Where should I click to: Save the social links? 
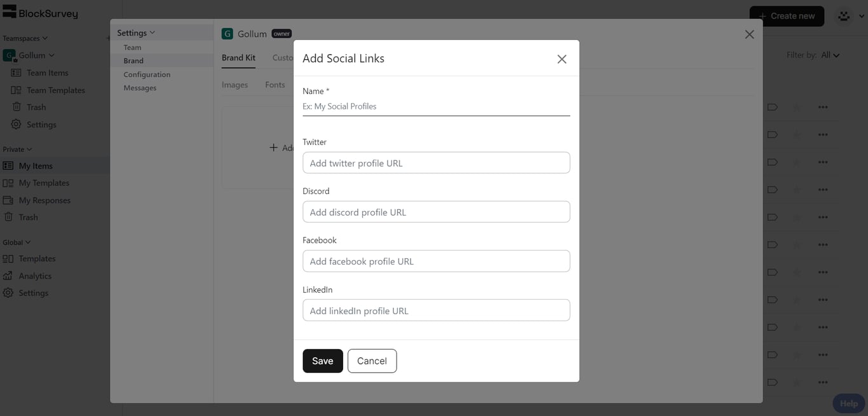[x=322, y=361]
